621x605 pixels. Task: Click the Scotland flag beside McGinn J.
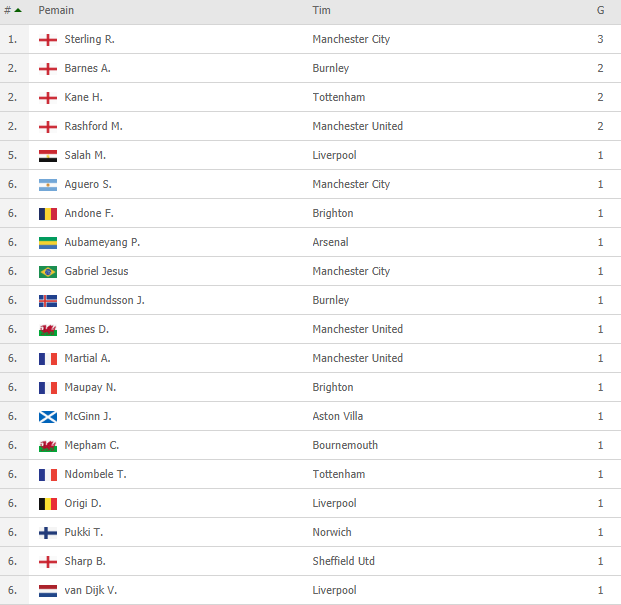[x=47, y=417]
